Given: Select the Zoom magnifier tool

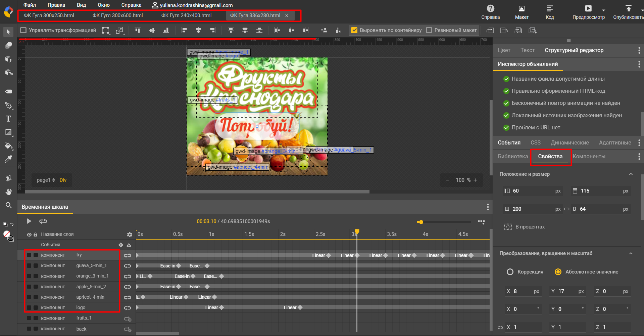Looking at the screenshot, I should click(x=8, y=205).
